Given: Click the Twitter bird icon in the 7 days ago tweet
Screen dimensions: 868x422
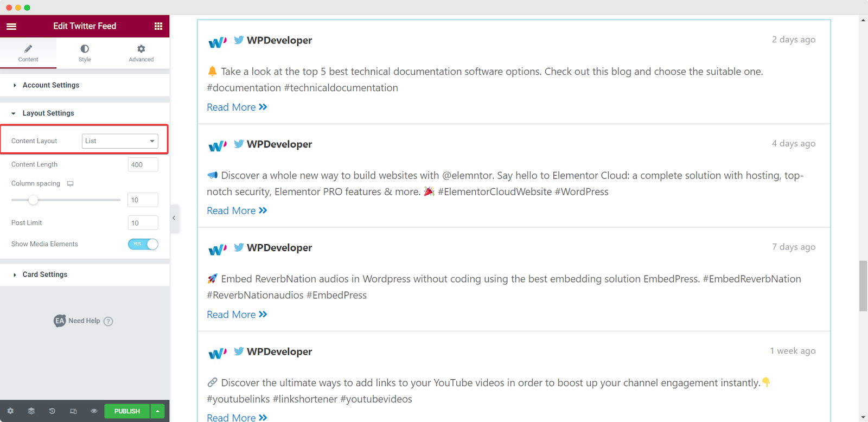Looking at the screenshot, I should click(239, 247).
